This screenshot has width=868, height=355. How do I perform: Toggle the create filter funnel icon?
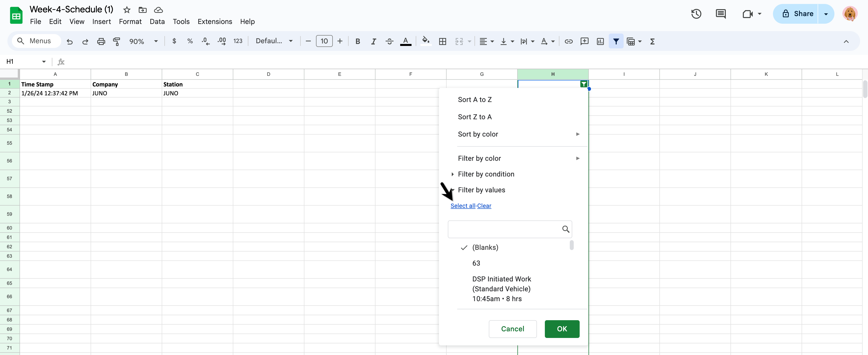pos(616,42)
